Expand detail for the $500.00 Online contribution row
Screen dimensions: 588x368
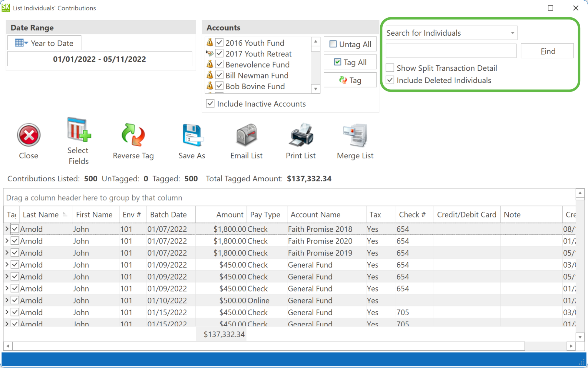tap(7, 300)
